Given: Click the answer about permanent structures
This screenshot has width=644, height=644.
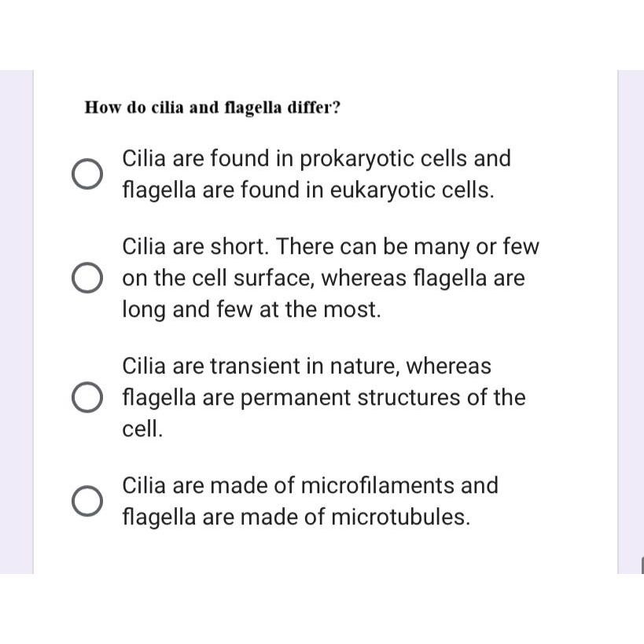Looking at the screenshot, I should (x=315, y=396).
